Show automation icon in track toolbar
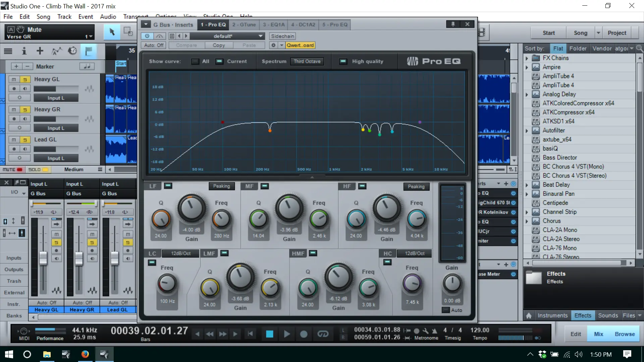The image size is (644, 362). point(56,51)
